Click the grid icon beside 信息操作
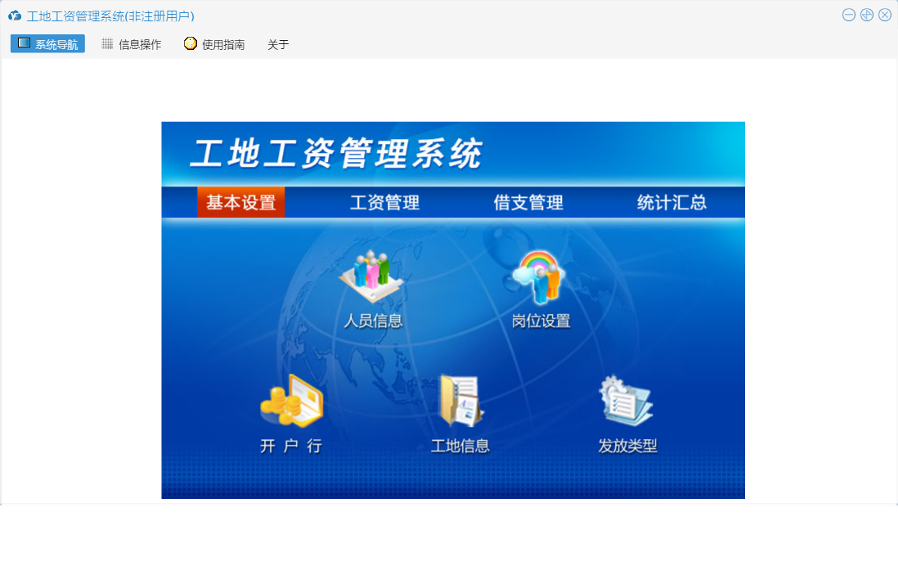898x588 pixels. (107, 44)
